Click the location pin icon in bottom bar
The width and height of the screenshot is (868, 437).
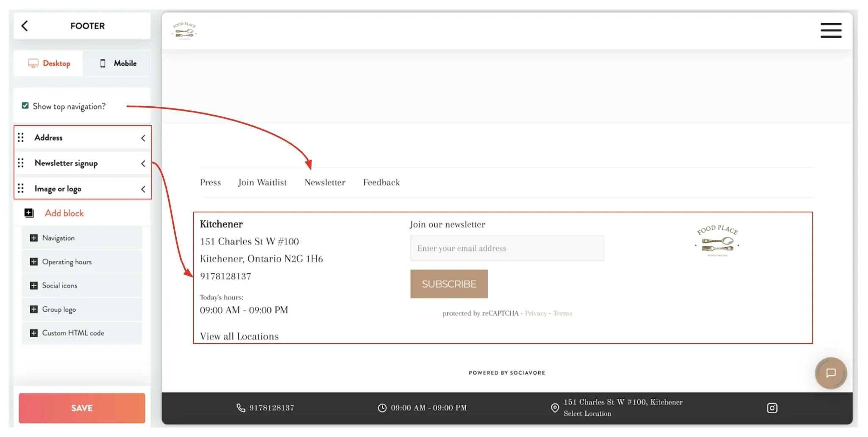[555, 408]
